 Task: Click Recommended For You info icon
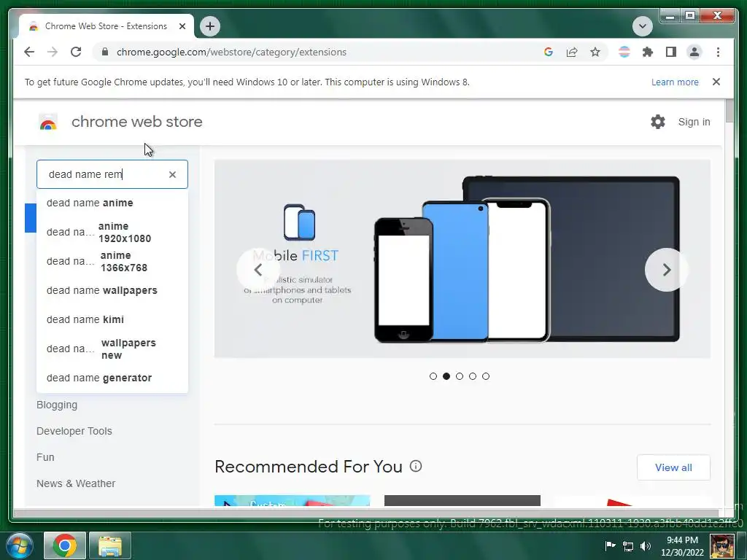[416, 466]
